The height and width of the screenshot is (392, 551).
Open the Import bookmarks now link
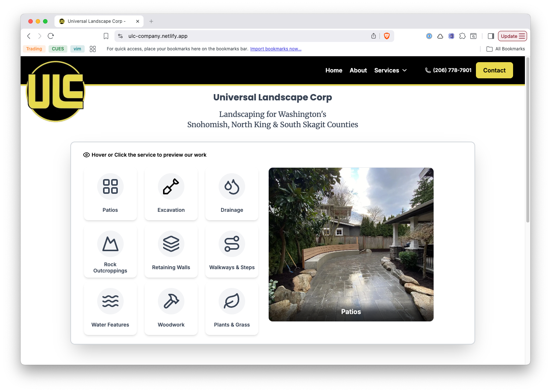(x=276, y=49)
